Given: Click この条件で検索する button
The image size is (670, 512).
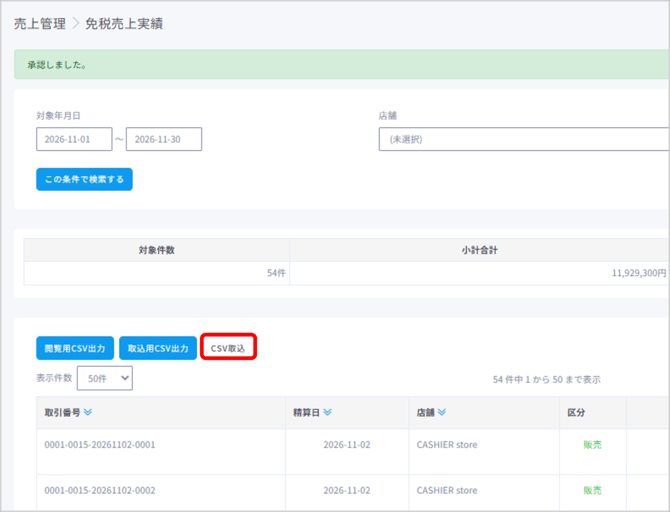Looking at the screenshot, I should (x=84, y=179).
